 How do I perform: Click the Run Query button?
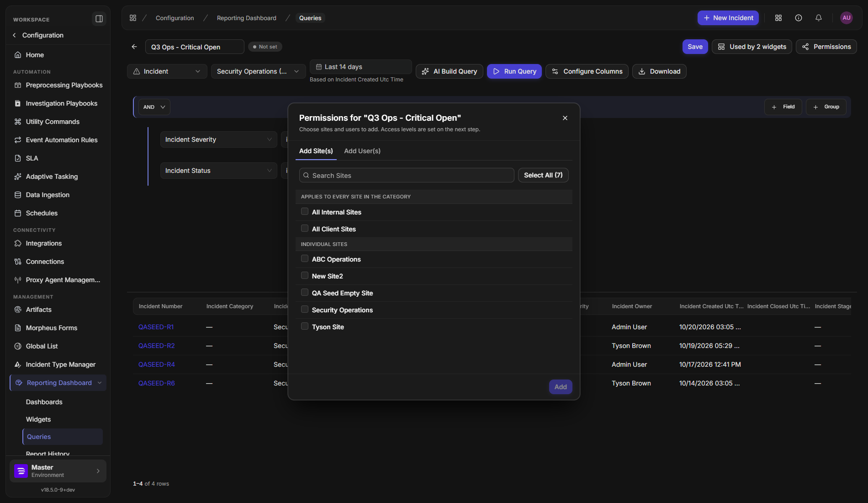pos(514,71)
